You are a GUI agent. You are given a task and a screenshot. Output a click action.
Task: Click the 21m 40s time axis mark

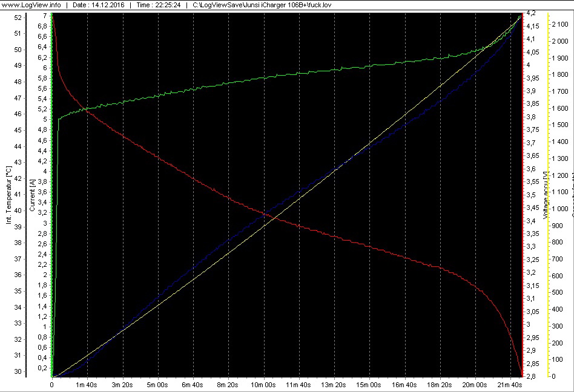pyautogui.click(x=509, y=385)
